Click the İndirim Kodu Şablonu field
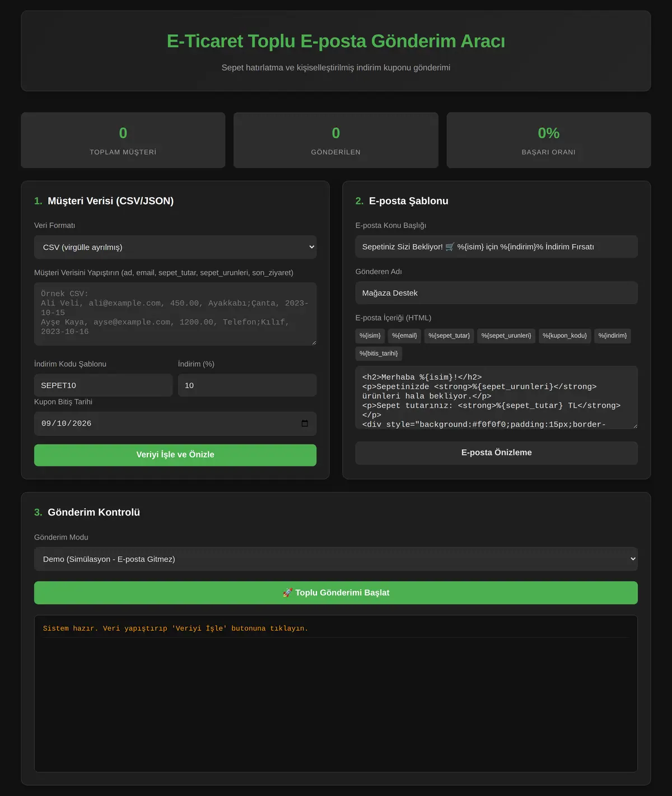This screenshot has width=672, height=796. click(x=103, y=385)
